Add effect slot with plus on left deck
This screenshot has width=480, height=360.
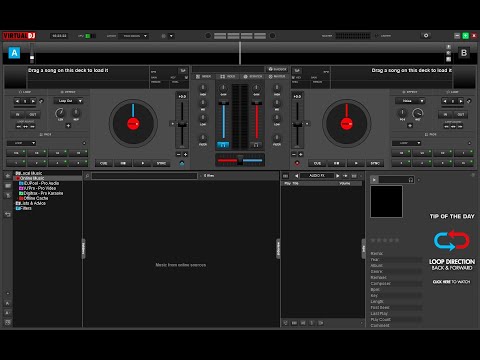tap(68, 125)
